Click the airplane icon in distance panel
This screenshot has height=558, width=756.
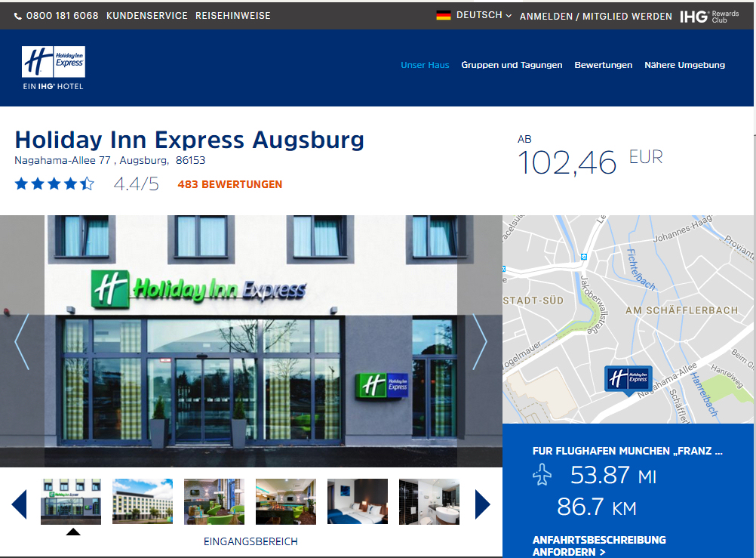pos(542,474)
